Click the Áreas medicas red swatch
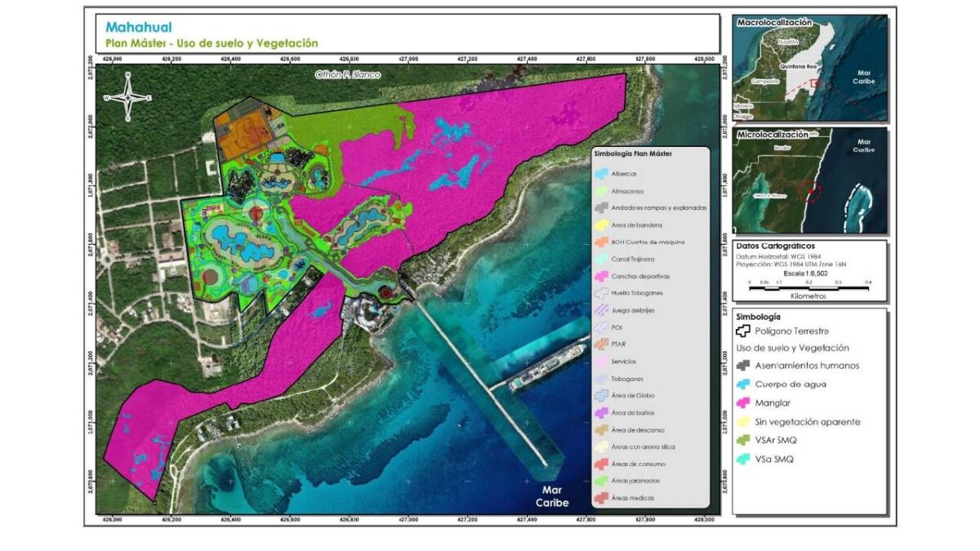 pos(601,497)
